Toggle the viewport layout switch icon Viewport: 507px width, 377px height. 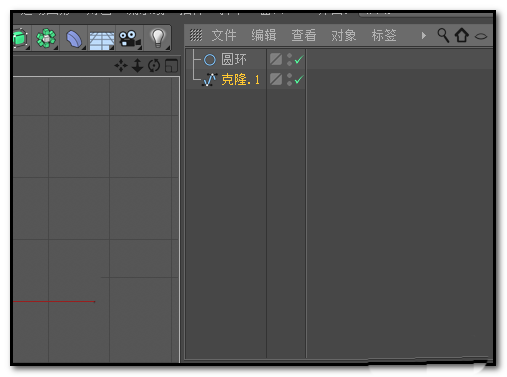pyautogui.click(x=171, y=65)
